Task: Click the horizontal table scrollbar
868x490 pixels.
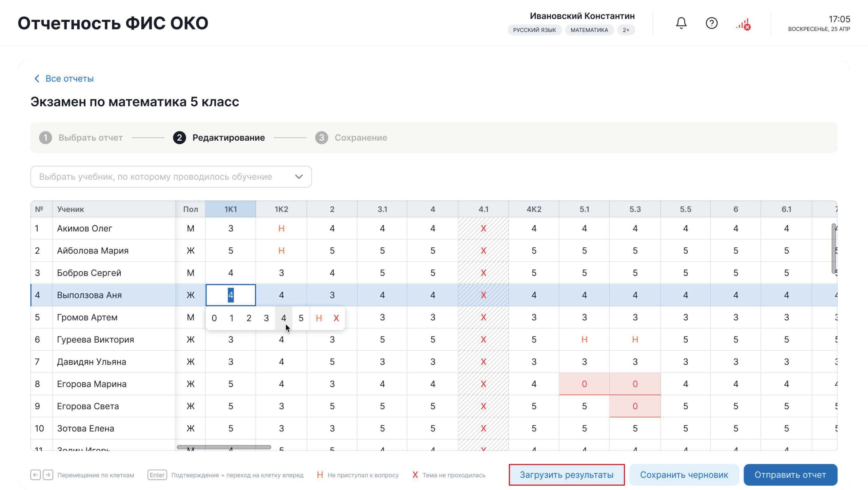Action: (x=224, y=447)
